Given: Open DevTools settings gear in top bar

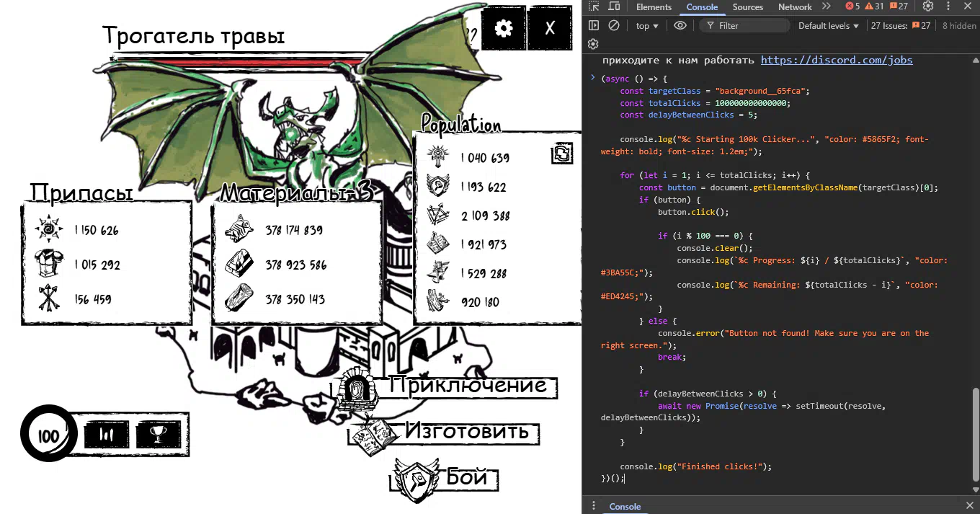Looking at the screenshot, I should click(x=928, y=6).
